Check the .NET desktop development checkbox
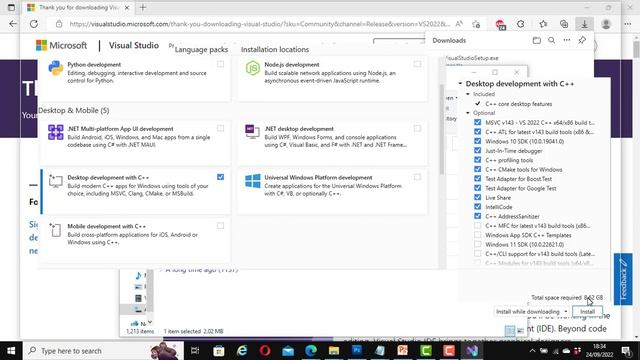The height and width of the screenshot is (360, 640). [x=417, y=128]
